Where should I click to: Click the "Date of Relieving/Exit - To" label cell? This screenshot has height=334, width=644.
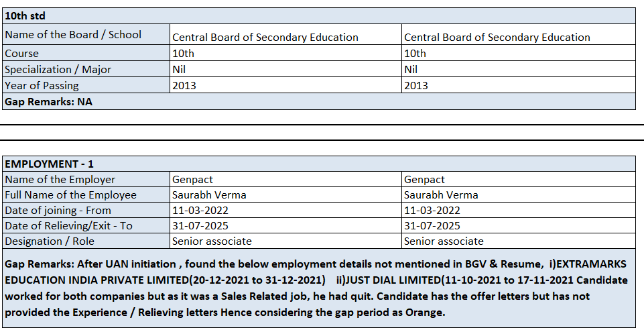[x=69, y=225]
